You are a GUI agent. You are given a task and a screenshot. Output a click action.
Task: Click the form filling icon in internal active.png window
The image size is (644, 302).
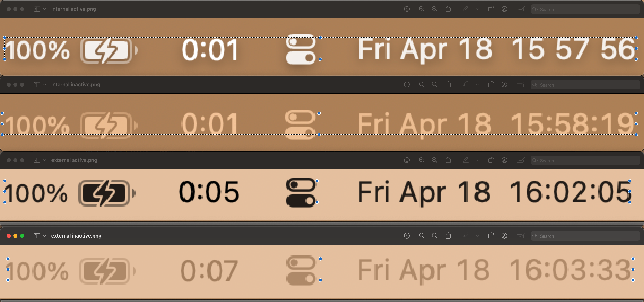pos(520,9)
